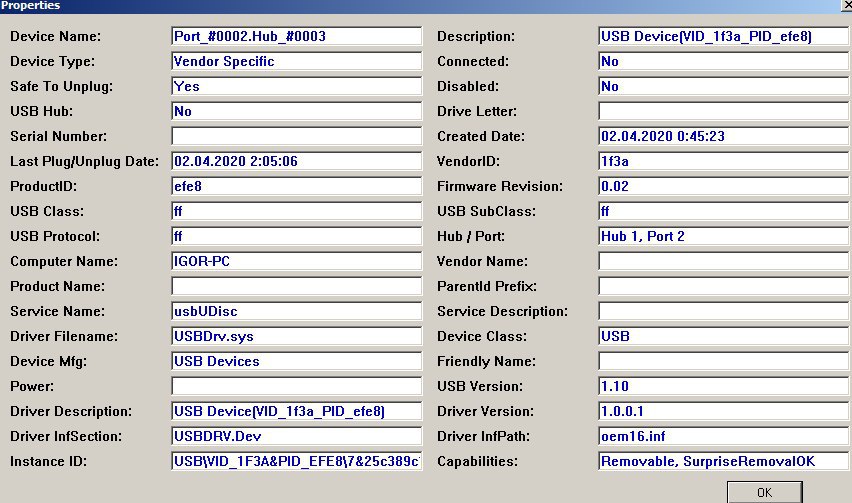
Task: Select the Driver Filename field USBDrv.sys
Action: pos(297,336)
